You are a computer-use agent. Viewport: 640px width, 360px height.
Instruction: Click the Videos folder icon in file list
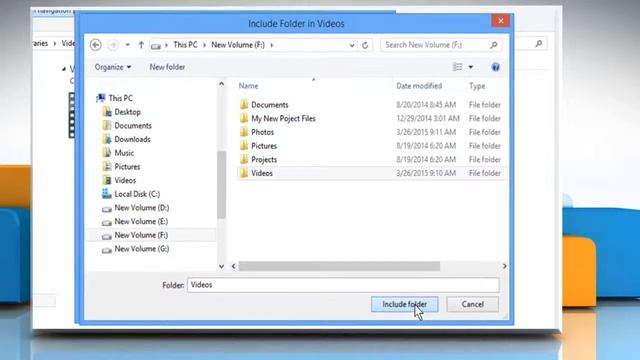[244, 173]
